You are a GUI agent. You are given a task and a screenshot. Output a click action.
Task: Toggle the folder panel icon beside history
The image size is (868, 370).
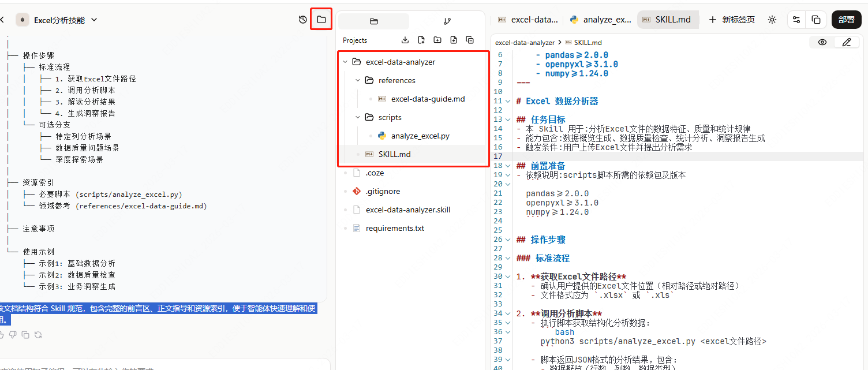pyautogui.click(x=321, y=20)
